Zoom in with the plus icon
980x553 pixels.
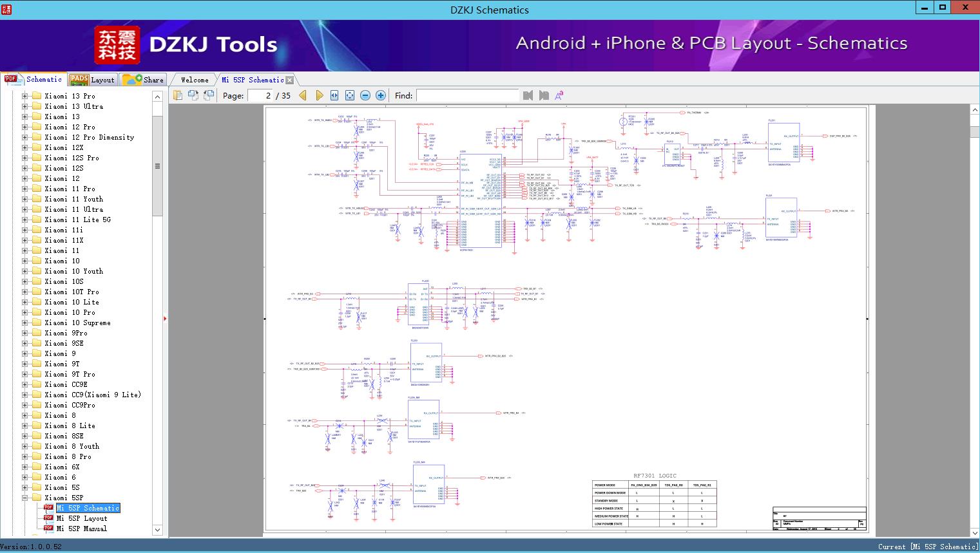tap(381, 95)
